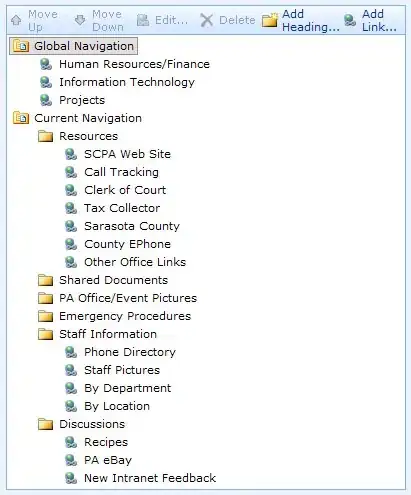
Task: Select Human Resources/Finance item
Action: tap(134, 64)
